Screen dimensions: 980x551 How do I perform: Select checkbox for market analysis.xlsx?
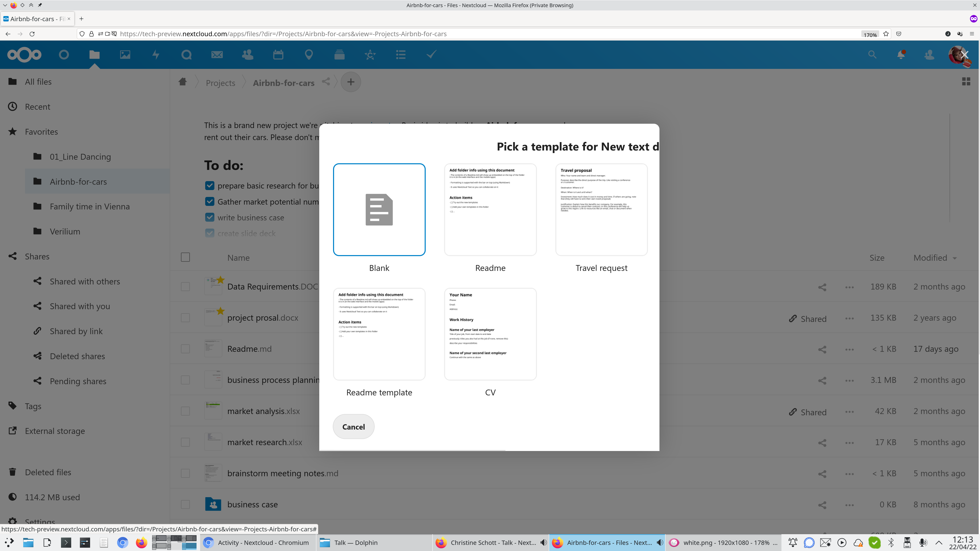185,411
